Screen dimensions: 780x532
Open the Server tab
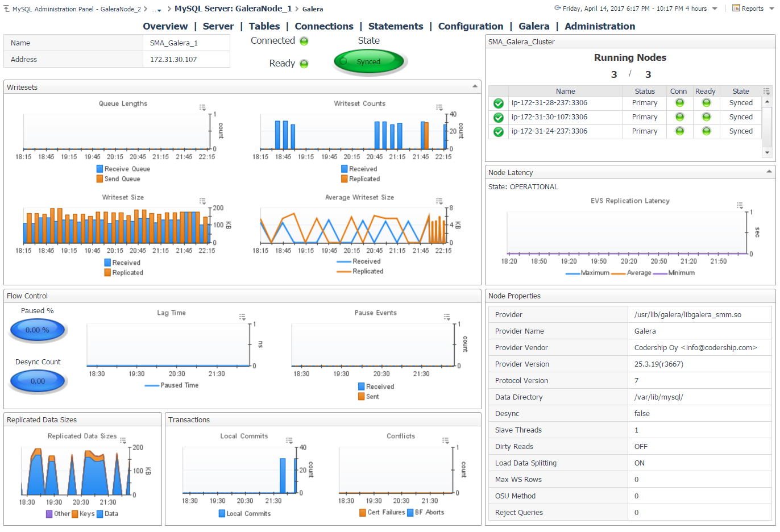(x=218, y=26)
